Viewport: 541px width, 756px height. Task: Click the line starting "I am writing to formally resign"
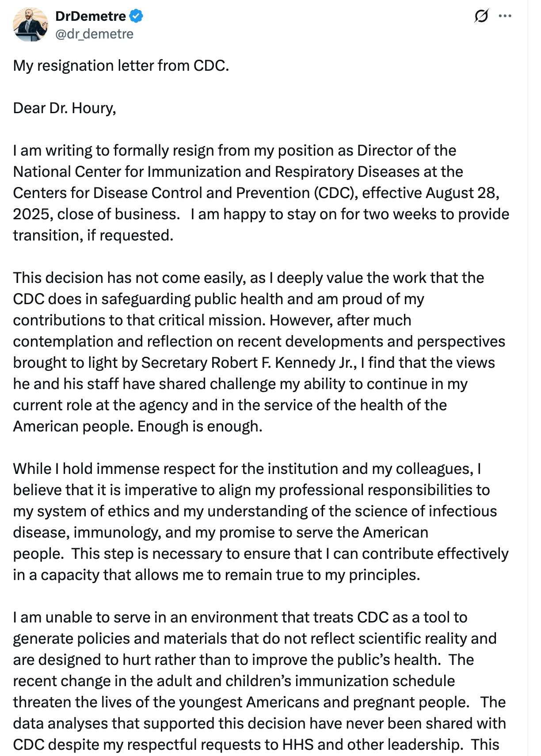234,150
